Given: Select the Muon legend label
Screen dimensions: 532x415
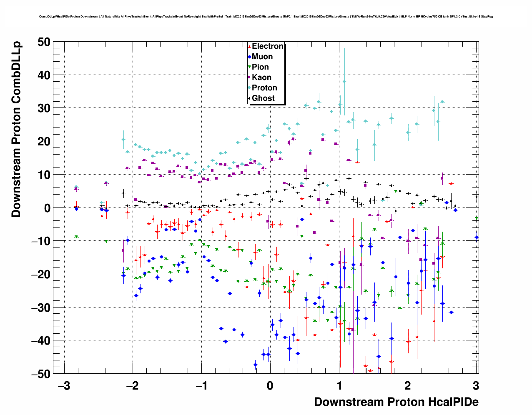Looking at the screenshot, I should pos(262,57).
